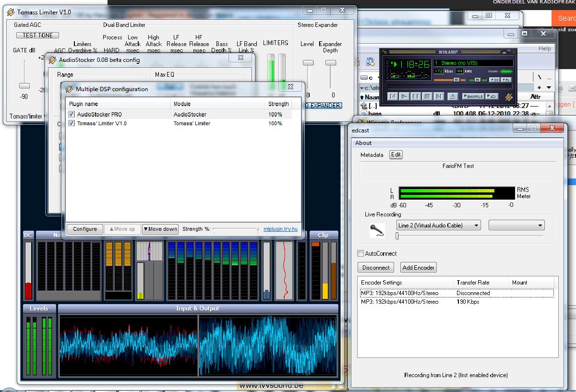Skip to previous track in Winamp
Screen dimensions: 576x392
[393, 96]
